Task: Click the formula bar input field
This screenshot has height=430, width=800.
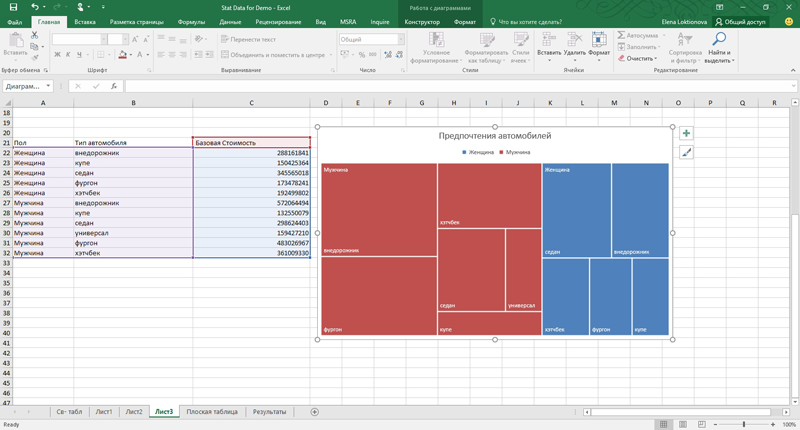Action: click(459, 86)
